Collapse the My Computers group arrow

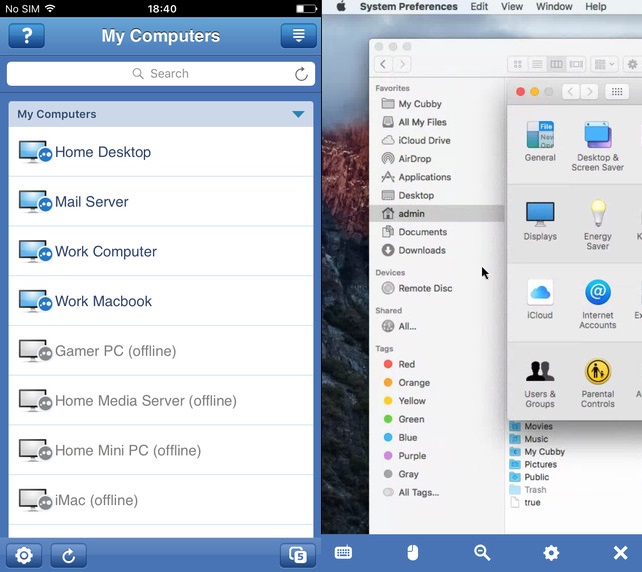pyautogui.click(x=298, y=114)
